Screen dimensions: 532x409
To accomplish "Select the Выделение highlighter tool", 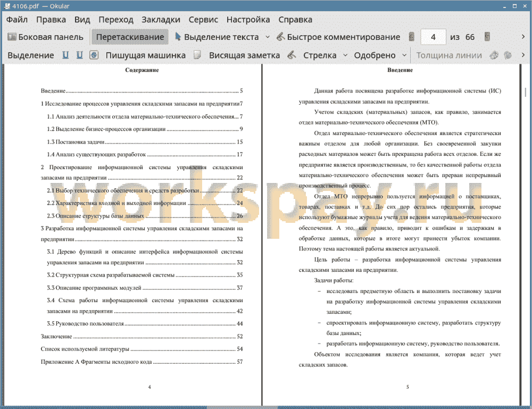I will click(x=30, y=55).
